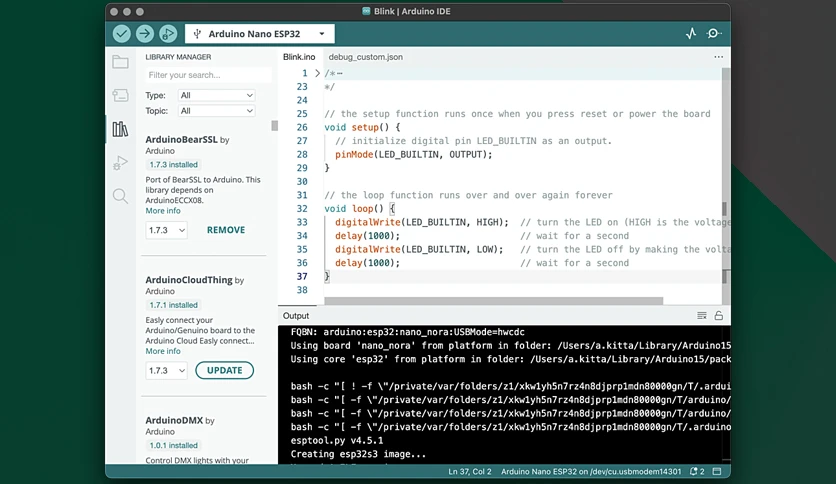Screen dimensions: 836x484
Task: Click the ArduinoBearSSL library title
Action: (x=181, y=140)
